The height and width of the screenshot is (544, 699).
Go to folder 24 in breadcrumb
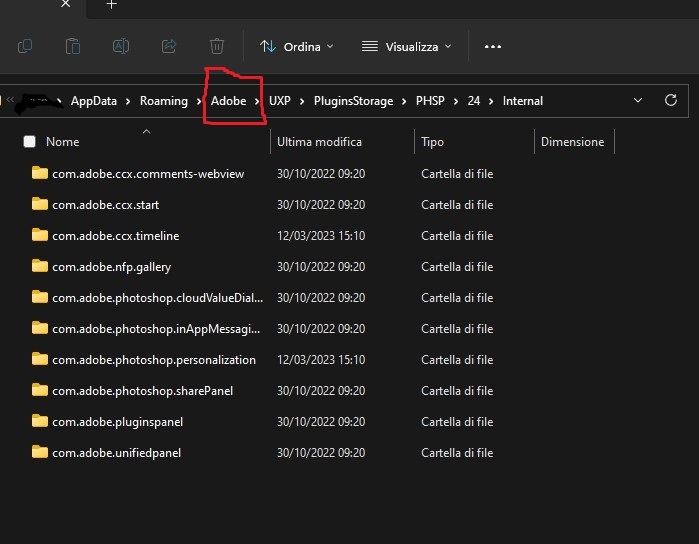click(x=473, y=101)
